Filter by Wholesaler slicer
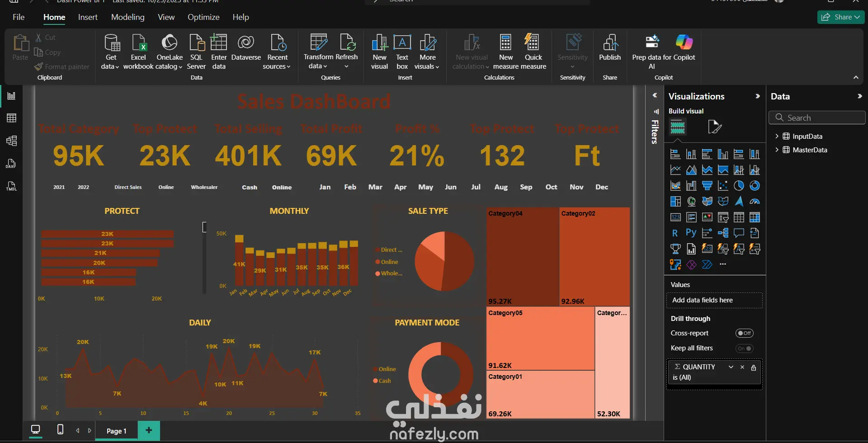868x443 pixels. coord(204,187)
